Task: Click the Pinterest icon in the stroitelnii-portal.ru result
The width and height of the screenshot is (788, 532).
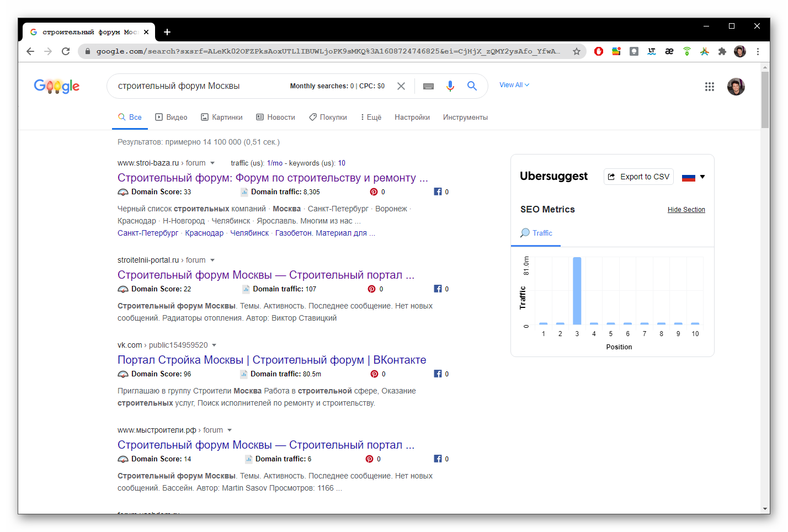Action: 371,289
